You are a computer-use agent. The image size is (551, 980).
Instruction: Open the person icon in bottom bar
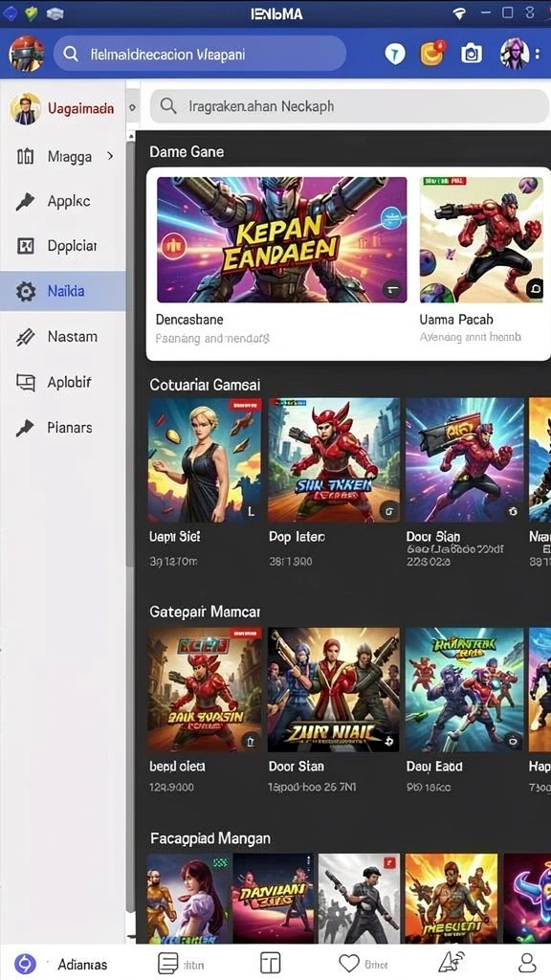tap(527, 963)
